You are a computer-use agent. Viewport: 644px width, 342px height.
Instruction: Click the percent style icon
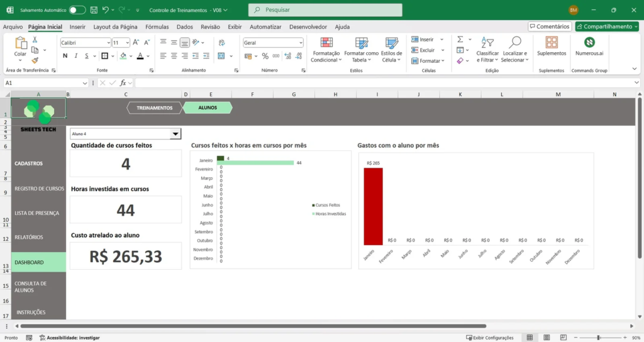(265, 56)
